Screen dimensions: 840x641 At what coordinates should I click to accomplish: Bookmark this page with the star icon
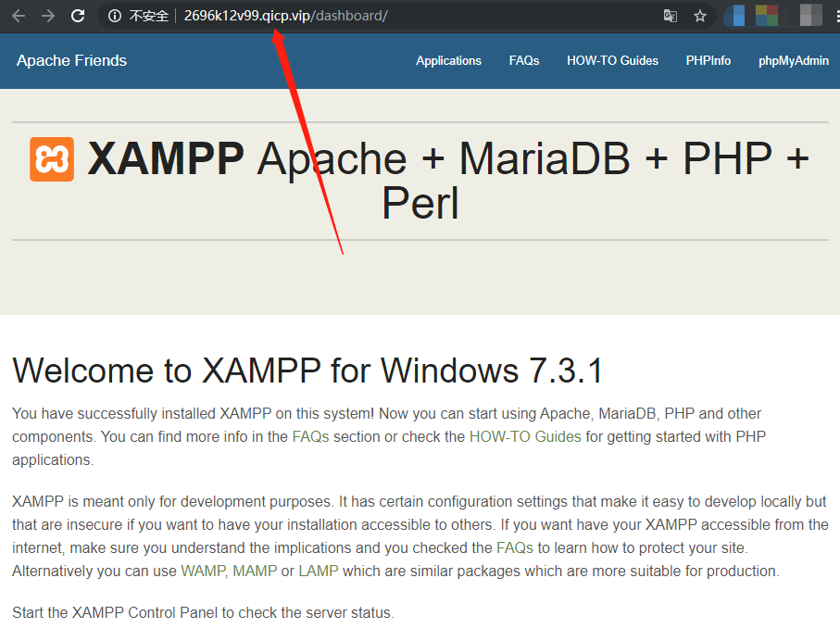(x=699, y=16)
